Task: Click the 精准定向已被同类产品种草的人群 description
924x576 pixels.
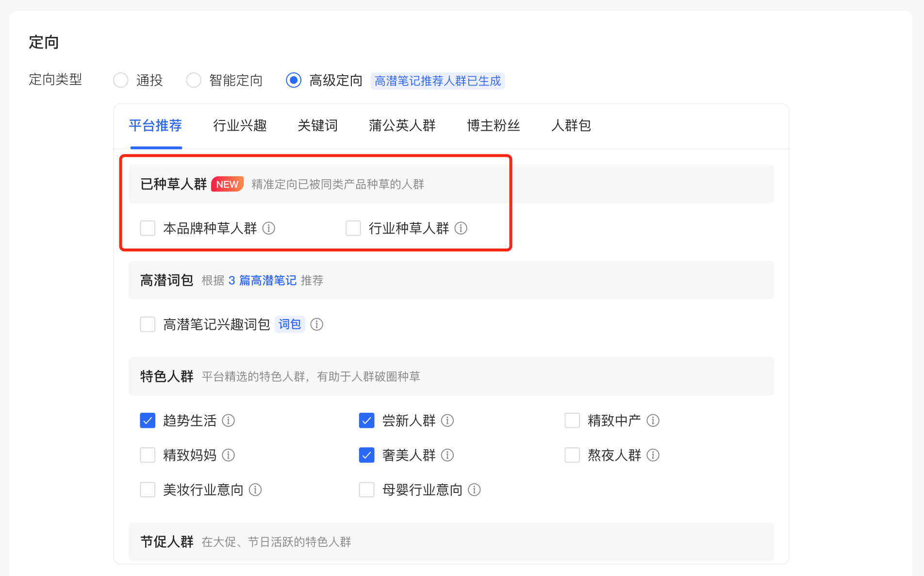Action: (338, 185)
